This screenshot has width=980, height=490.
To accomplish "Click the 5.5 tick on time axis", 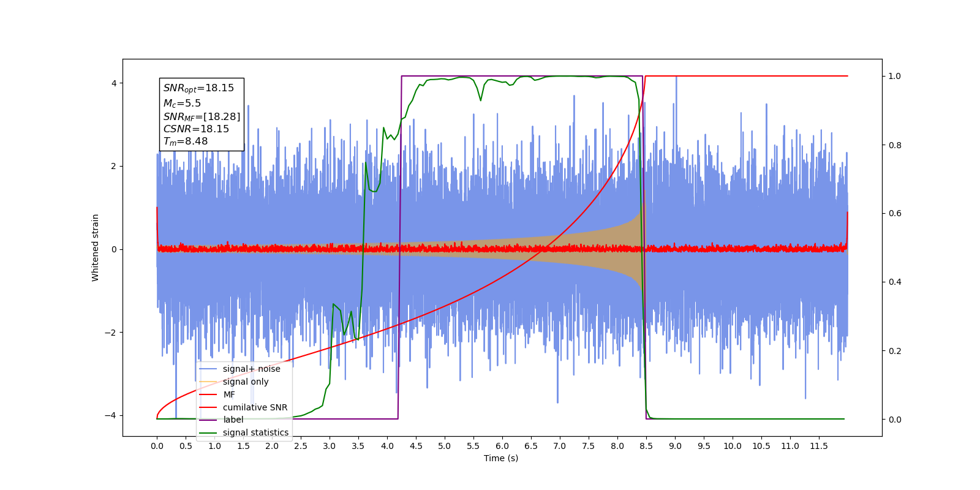I will click(x=473, y=446).
